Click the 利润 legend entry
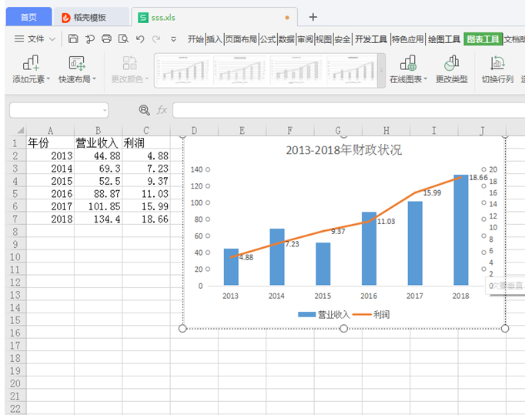Screen dimensions: 532x415 (x=371, y=315)
